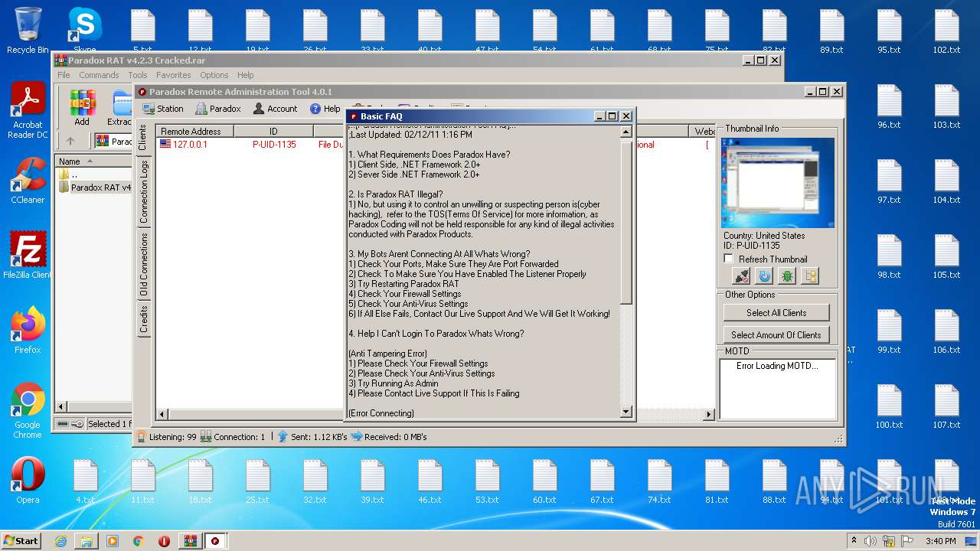This screenshot has height=551, width=980.
Task: Click scroll up arrow in Basic FAQ
Action: click(x=626, y=132)
